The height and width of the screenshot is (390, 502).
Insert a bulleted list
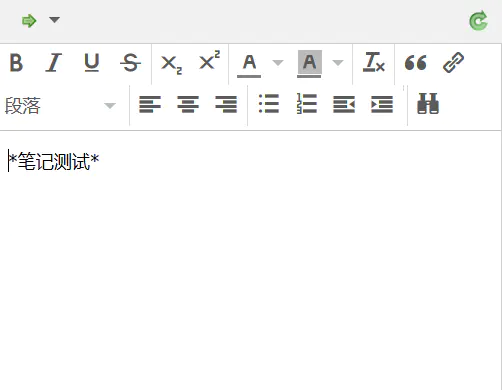tap(269, 104)
